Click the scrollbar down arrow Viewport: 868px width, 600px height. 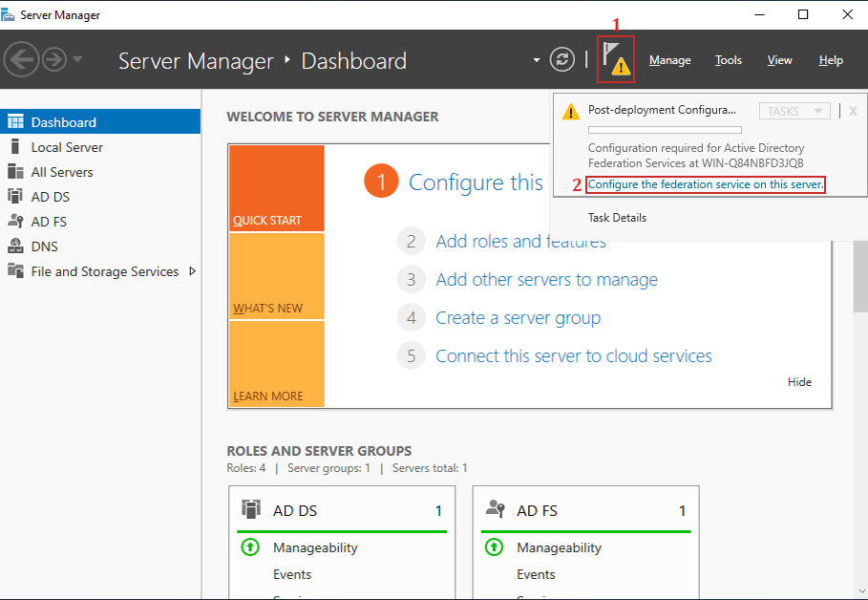coord(860,592)
